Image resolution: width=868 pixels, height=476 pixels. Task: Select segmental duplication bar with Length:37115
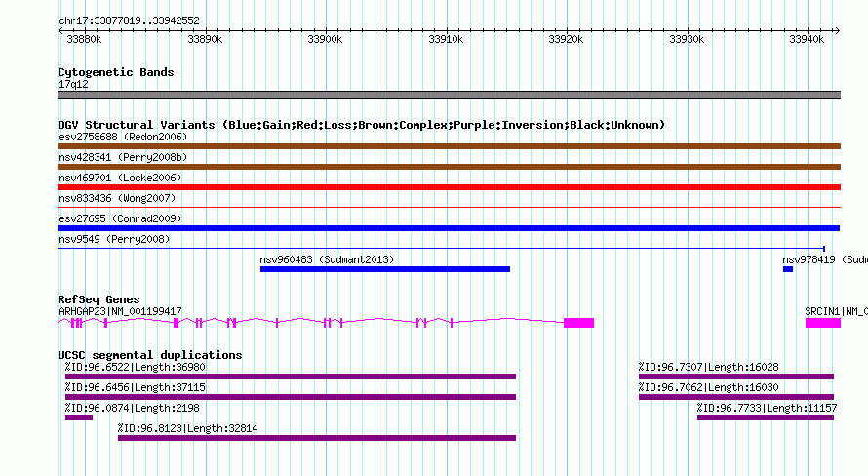click(291, 397)
